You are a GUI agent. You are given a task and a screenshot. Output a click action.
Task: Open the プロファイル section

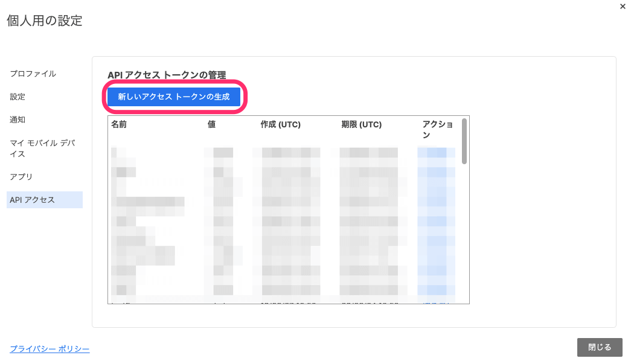coord(33,74)
